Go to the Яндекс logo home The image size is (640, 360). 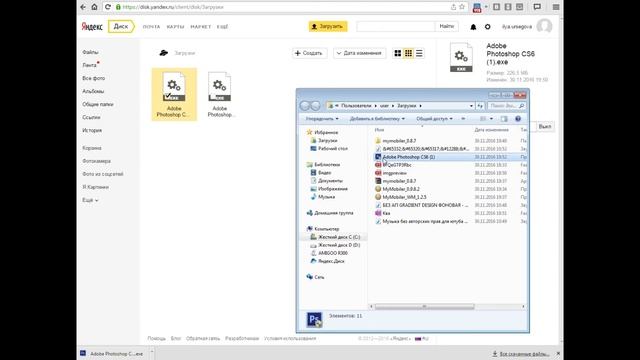(x=92, y=27)
